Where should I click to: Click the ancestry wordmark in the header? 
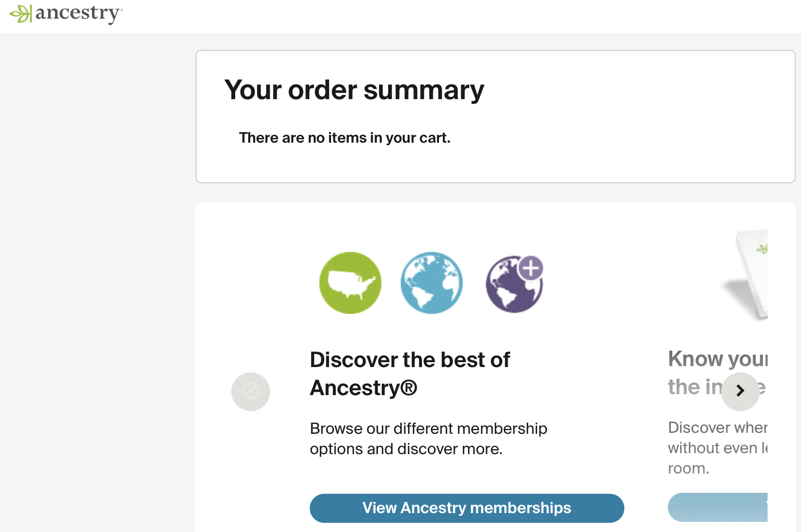[79, 14]
